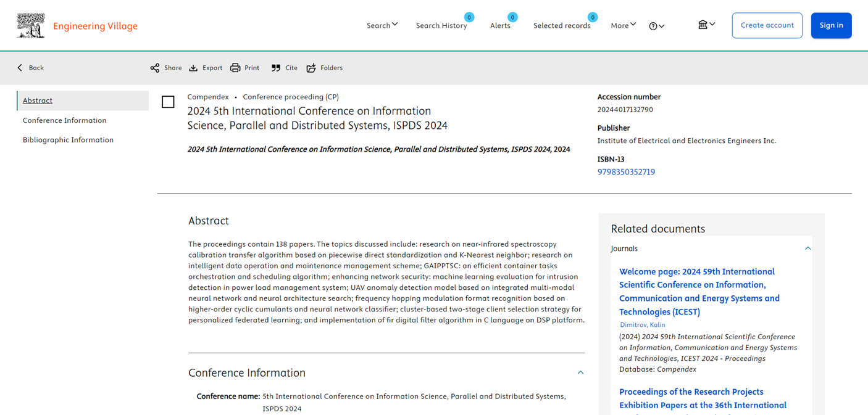This screenshot has height=415, width=868.
Task: Open ISBN-13 link 9798350352719
Action: 626,172
